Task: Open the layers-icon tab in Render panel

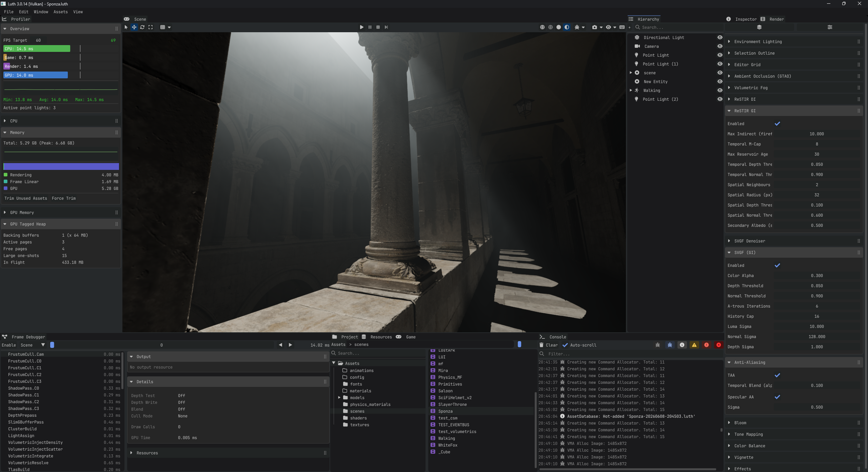Action: (x=759, y=27)
